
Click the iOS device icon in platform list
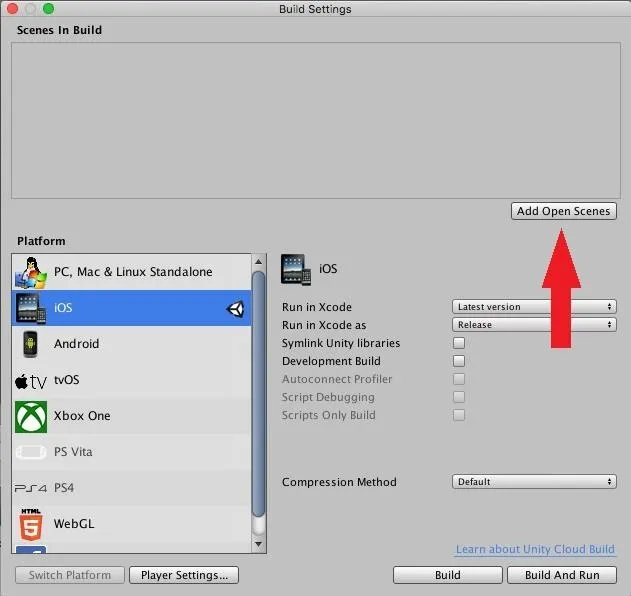tap(31, 308)
